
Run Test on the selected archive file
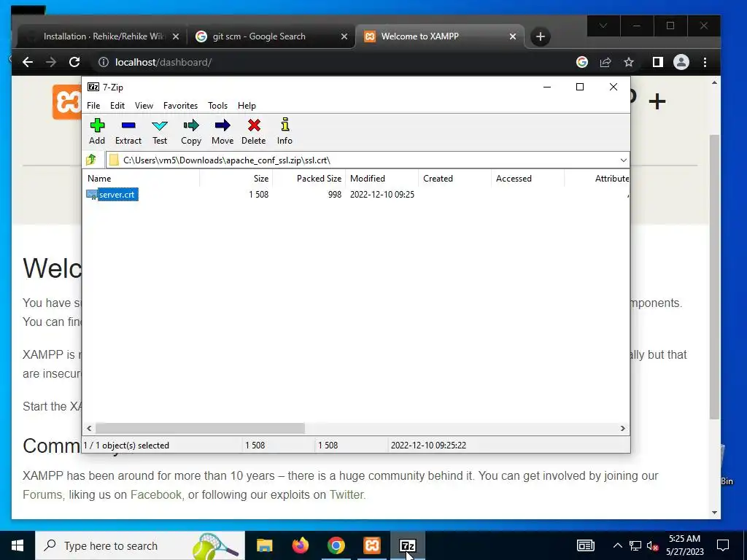pyautogui.click(x=160, y=131)
